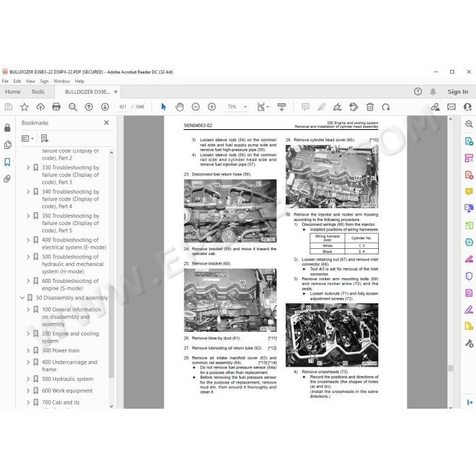Open the Help menu

(x=80, y=82)
